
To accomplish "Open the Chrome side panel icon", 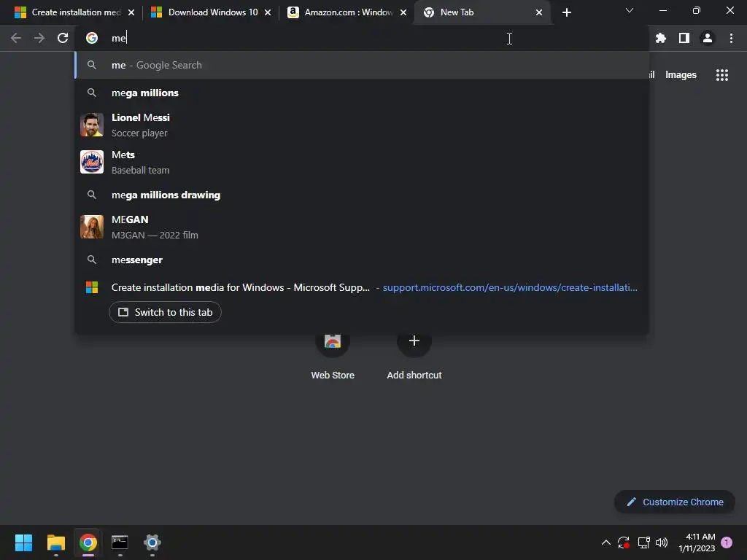I will [x=684, y=38].
